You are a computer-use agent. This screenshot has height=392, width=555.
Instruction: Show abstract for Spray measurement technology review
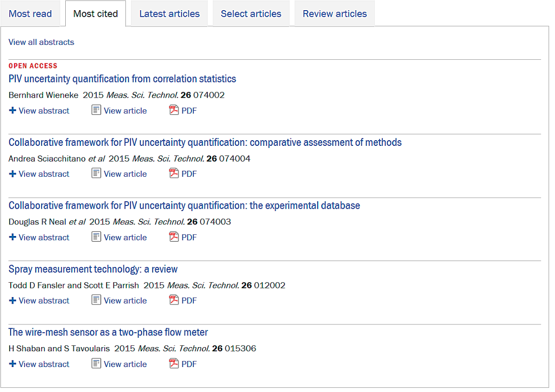(x=39, y=300)
